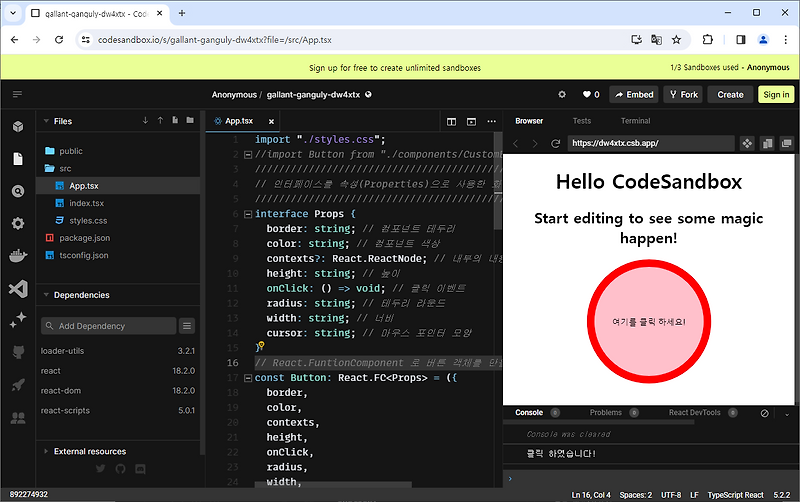The height and width of the screenshot is (502, 800).
Task: Click the Add Dependency search field
Action: [x=109, y=326]
